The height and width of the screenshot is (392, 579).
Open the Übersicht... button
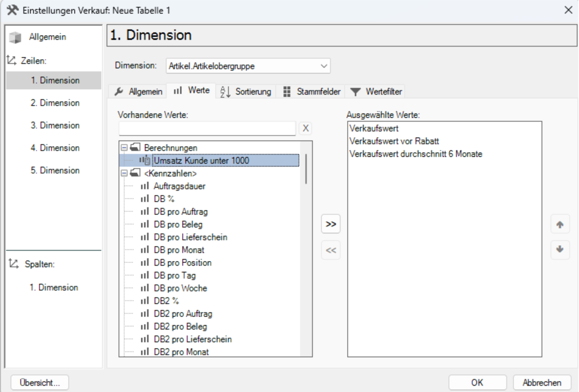click(x=40, y=382)
